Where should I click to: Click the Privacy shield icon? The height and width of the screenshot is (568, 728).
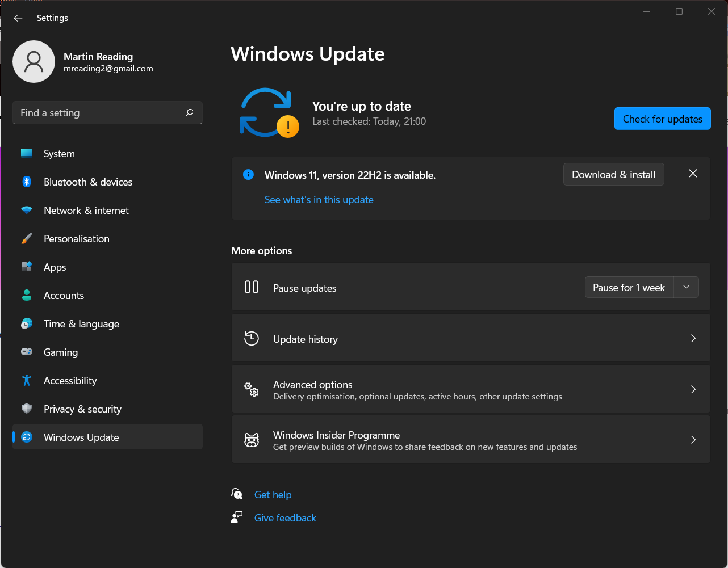[x=27, y=409]
